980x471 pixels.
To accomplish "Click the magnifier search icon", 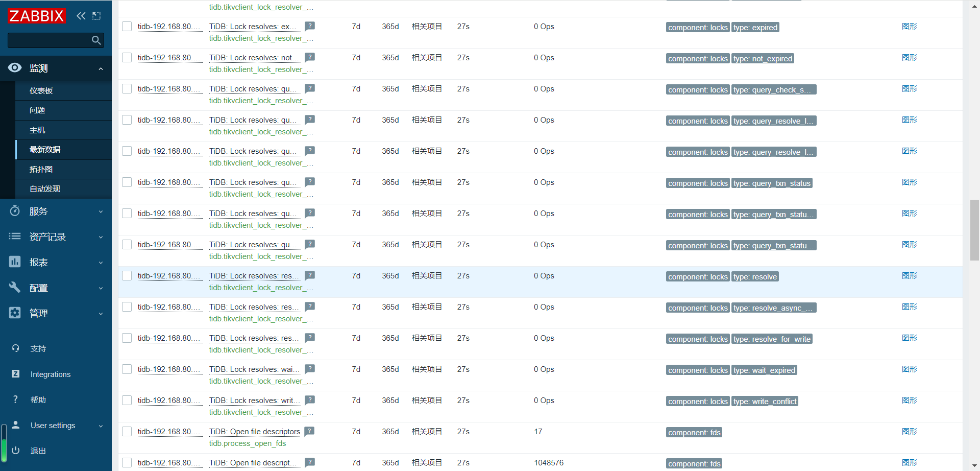I will [96, 40].
